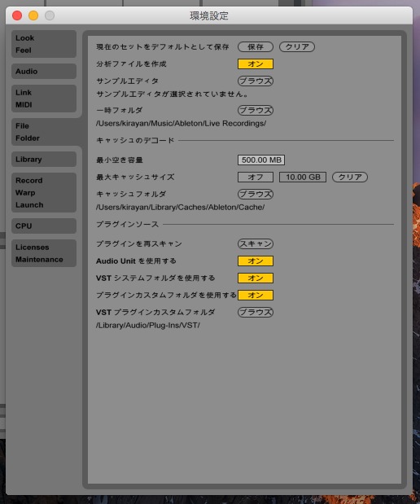
Task: Open the Link MIDI tab
Action: [x=44, y=99]
